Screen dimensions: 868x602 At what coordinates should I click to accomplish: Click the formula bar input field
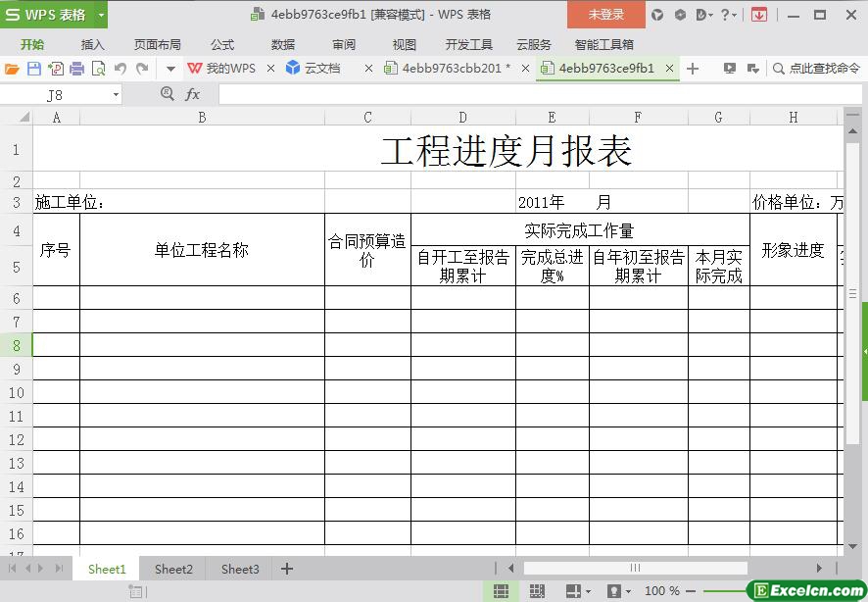click(529, 94)
